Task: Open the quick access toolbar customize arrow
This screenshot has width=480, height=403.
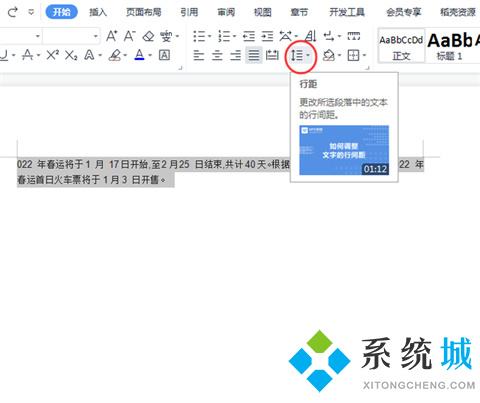Action: (31, 12)
